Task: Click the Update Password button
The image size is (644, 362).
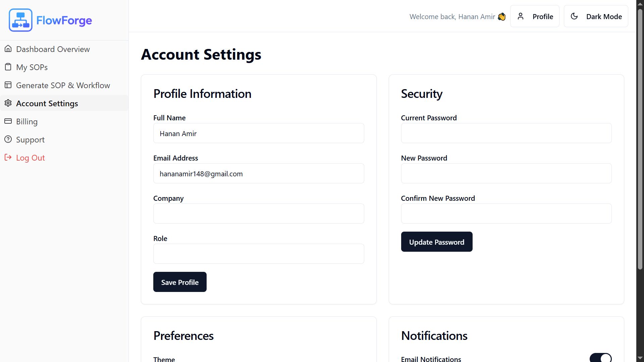Action: 437,242
